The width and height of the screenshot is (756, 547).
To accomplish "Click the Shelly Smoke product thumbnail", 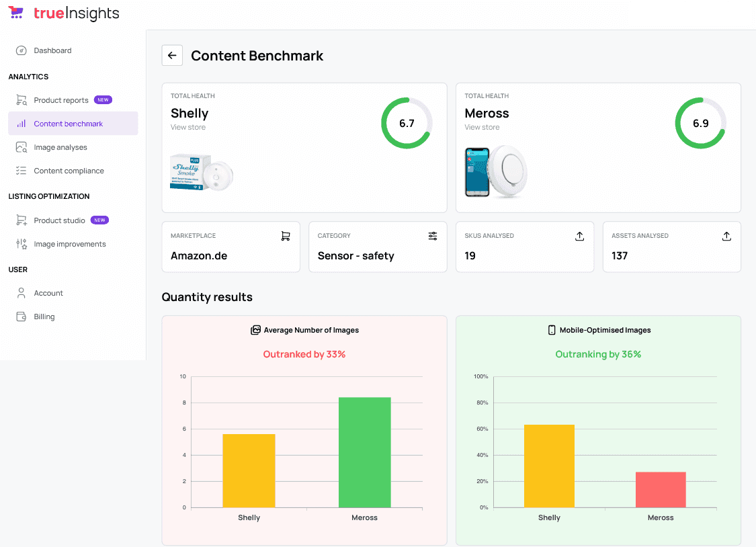I will click(x=202, y=173).
